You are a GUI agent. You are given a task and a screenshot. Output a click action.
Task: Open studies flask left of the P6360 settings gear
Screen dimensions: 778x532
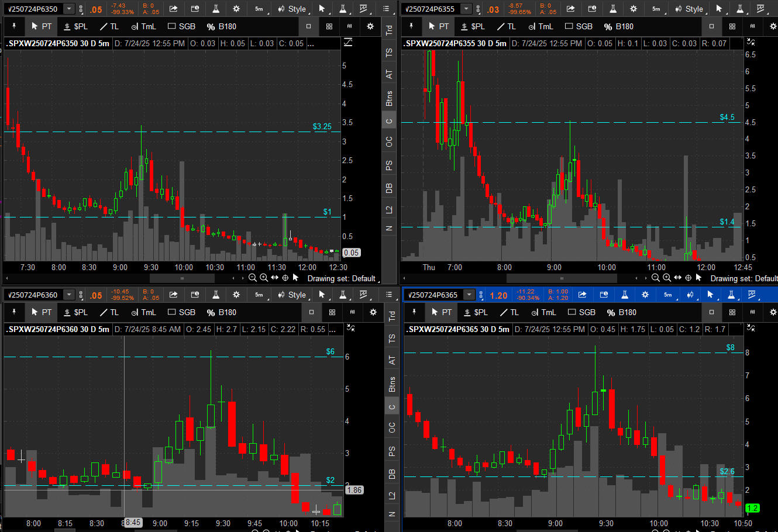pyautogui.click(x=215, y=295)
